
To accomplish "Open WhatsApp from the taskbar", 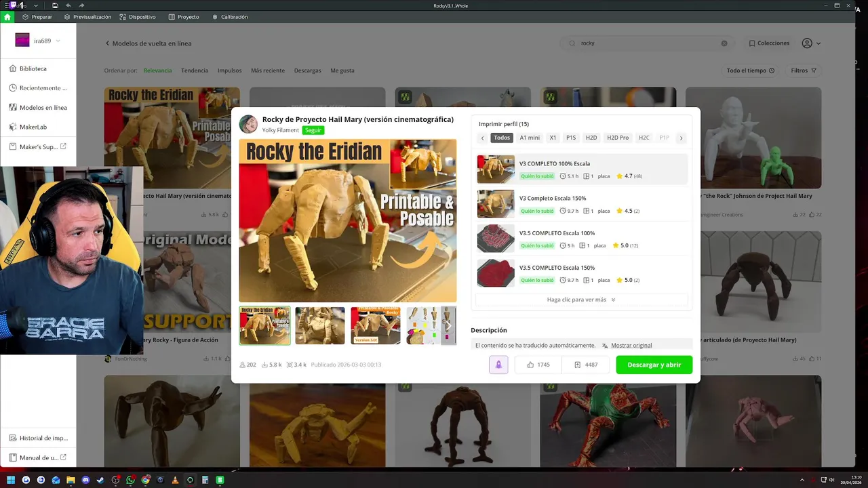I will 130,480.
